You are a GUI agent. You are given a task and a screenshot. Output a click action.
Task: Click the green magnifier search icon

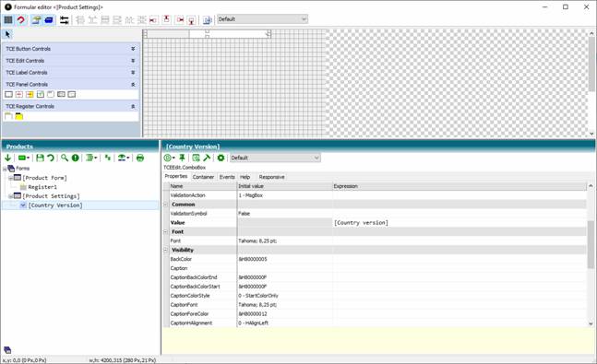(65, 158)
